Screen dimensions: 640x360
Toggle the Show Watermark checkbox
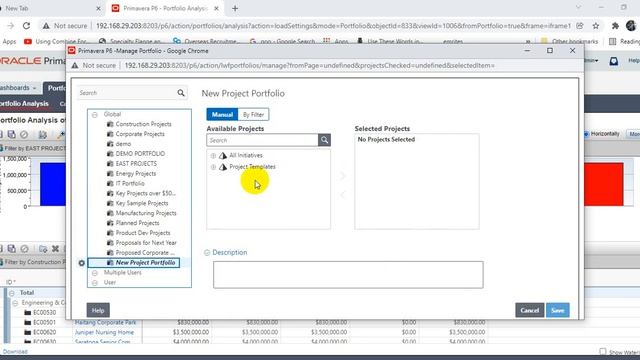click(x=602, y=351)
